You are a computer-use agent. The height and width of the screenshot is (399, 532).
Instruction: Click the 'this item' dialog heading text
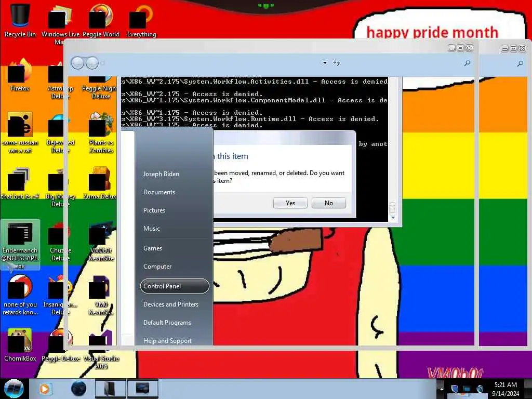tap(232, 156)
